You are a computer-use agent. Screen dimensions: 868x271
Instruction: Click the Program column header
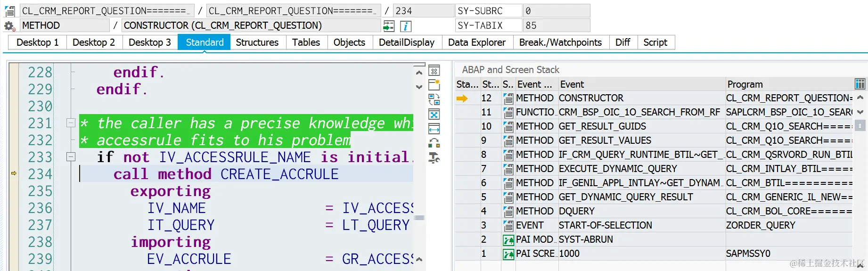click(x=789, y=84)
